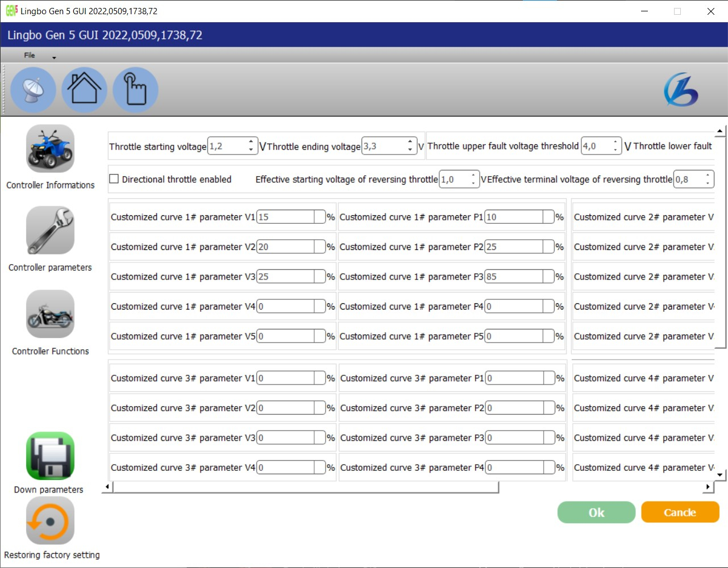Open Controller Functions motorcycle icon
Viewport: 728px width, 568px height.
coord(50,314)
